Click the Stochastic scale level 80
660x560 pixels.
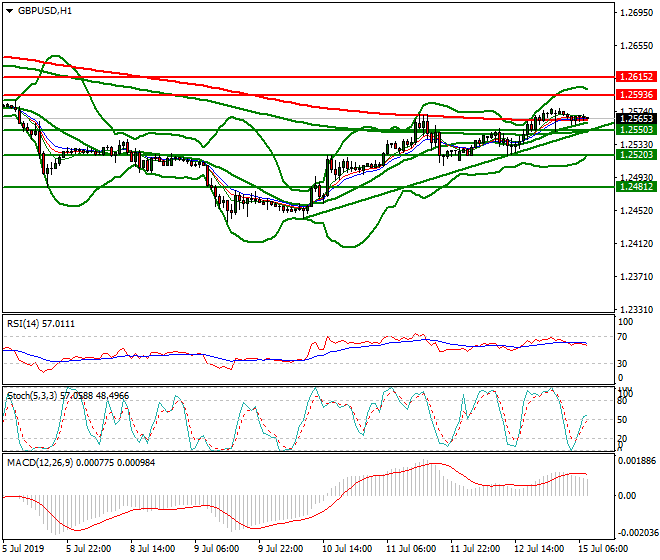tap(623, 401)
